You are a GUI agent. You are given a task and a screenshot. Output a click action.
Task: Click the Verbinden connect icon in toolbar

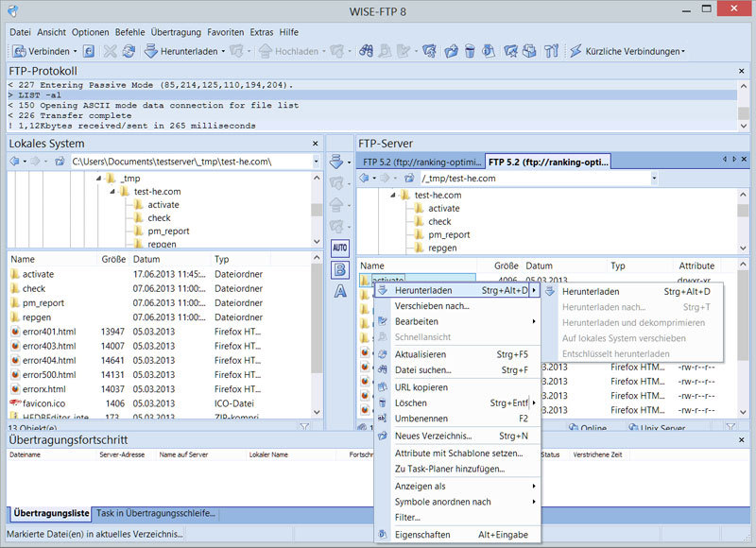click(19, 51)
